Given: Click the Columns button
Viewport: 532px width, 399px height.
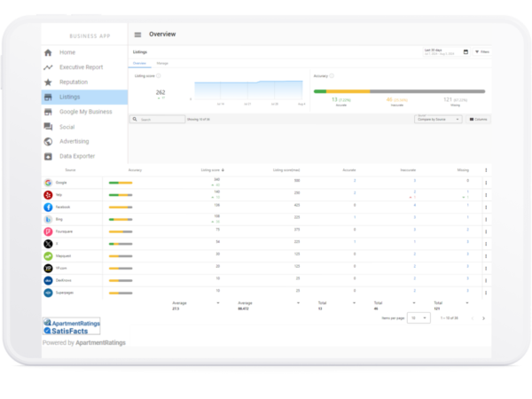Looking at the screenshot, I should (x=478, y=119).
